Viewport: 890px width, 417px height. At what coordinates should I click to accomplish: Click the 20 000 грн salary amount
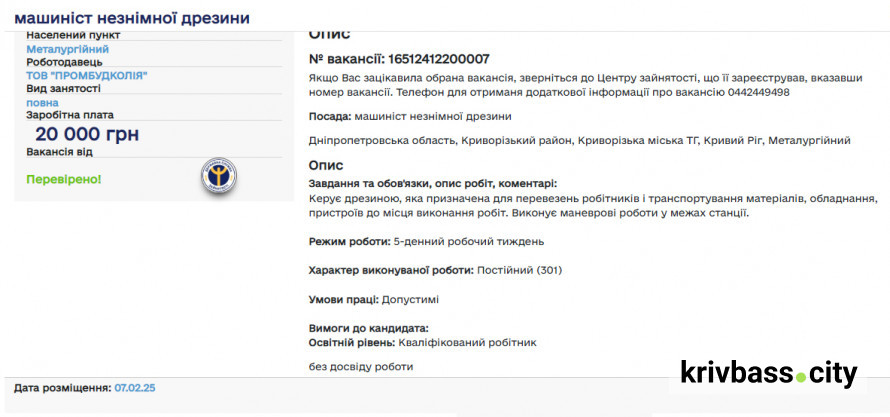(x=87, y=135)
